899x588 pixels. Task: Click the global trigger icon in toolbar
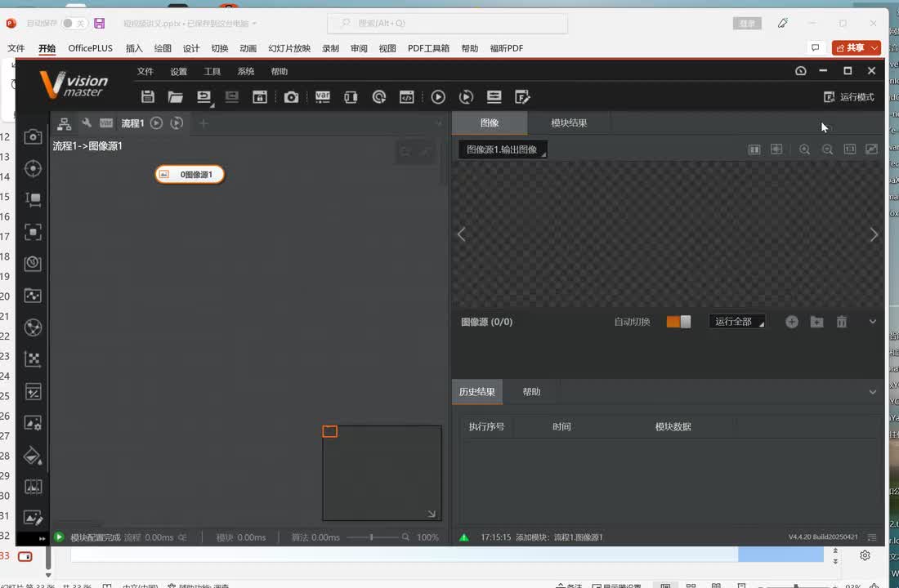(x=379, y=97)
